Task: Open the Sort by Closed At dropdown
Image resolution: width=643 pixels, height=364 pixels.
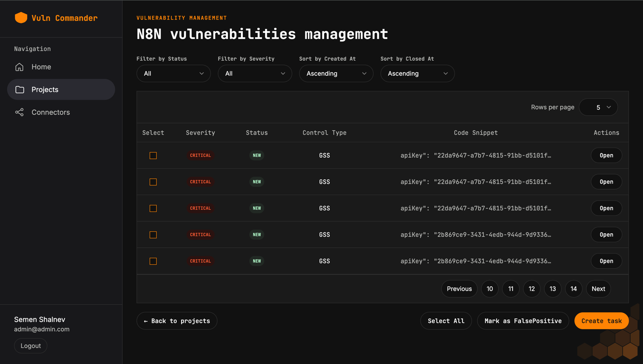Action: tap(418, 73)
